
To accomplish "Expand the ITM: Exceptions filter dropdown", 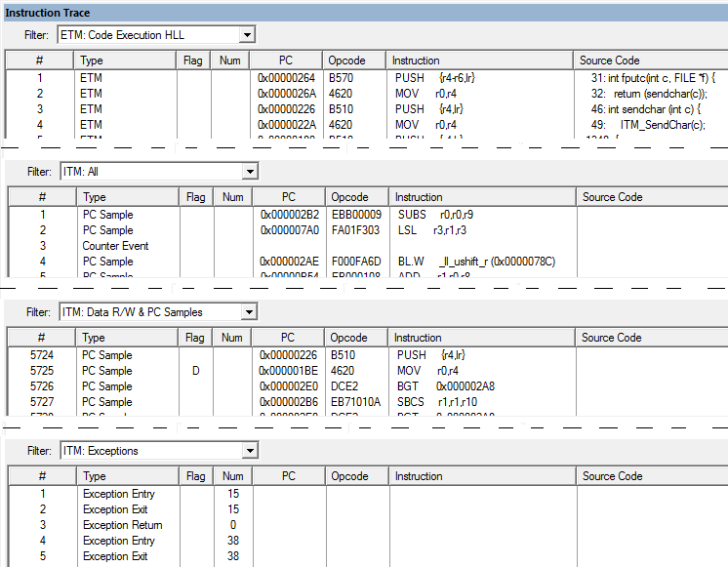I will coord(250,451).
